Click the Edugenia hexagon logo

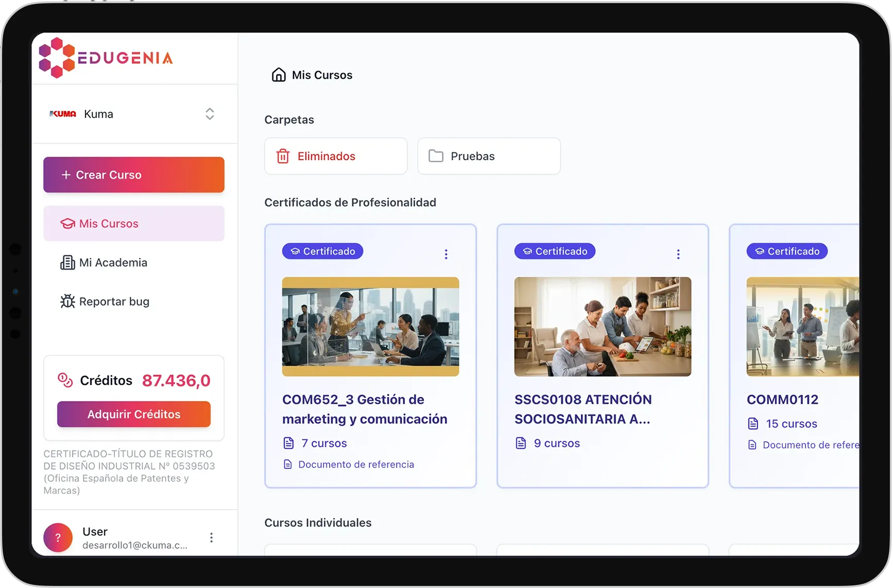coord(57,58)
